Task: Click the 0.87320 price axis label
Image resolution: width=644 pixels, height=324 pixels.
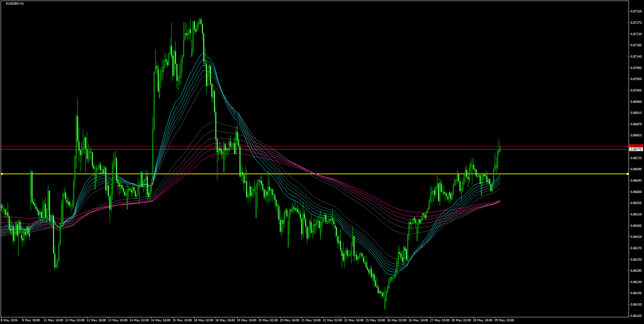Action: (636, 11)
